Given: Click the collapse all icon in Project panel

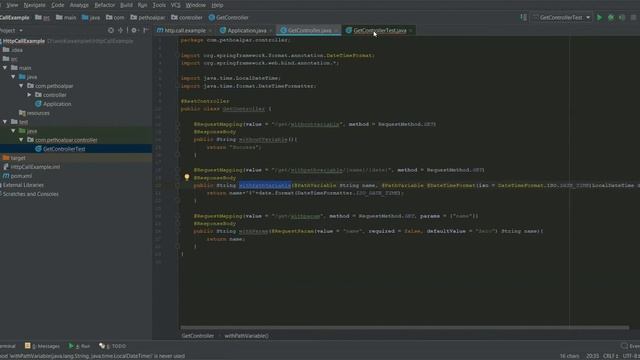Looking at the screenshot, I should point(120,30).
